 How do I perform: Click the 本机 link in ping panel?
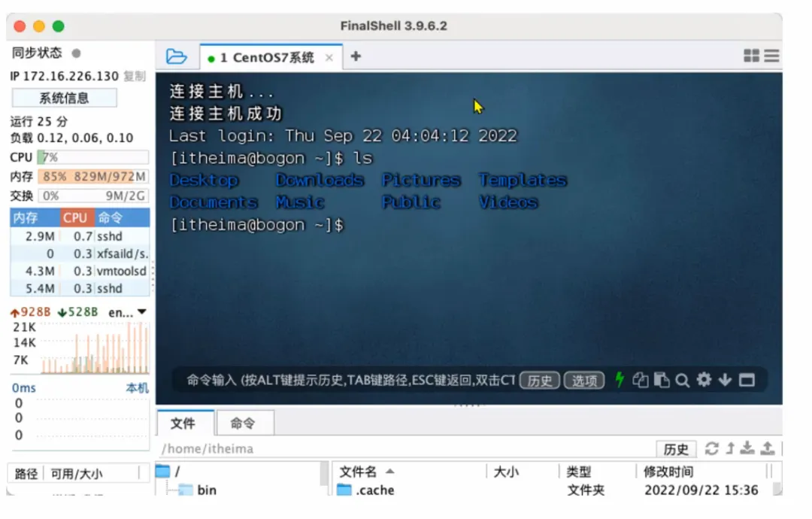(x=137, y=388)
